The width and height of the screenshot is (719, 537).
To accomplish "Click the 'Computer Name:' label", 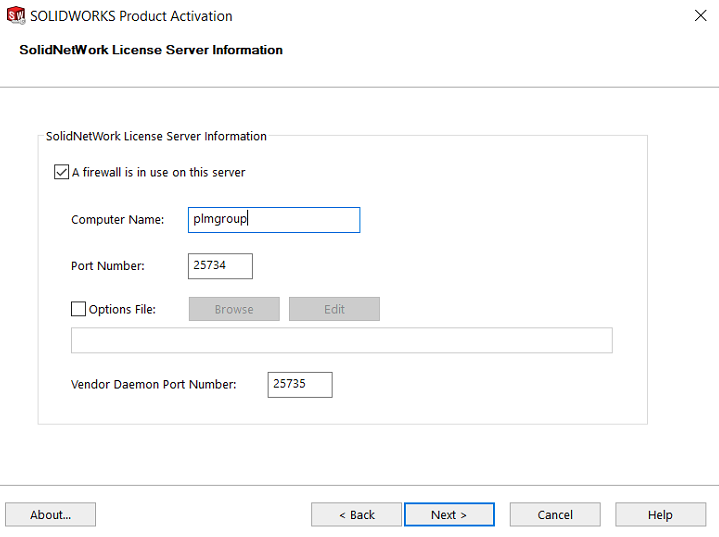I will click(117, 220).
